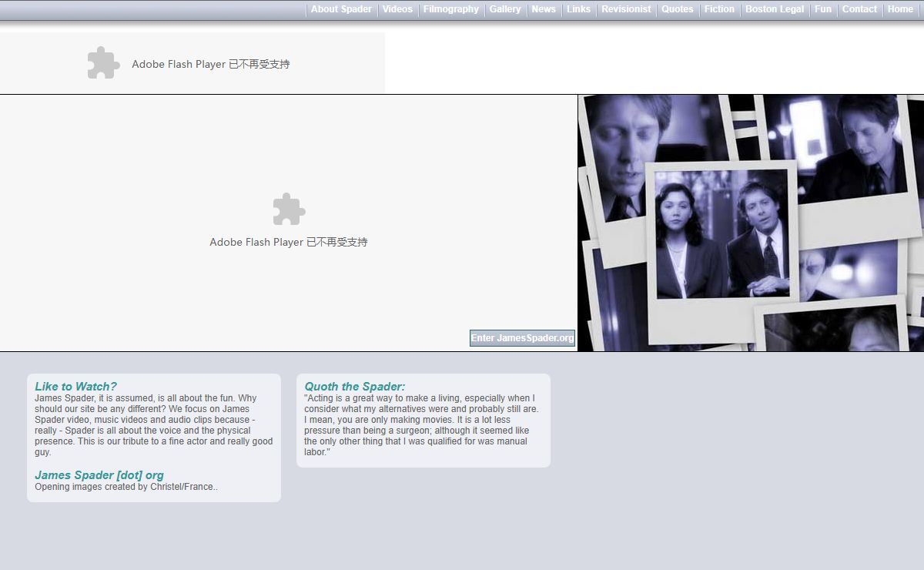Click the Quoth the Spader: heading
924x570 pixels.
coord(354,387)
